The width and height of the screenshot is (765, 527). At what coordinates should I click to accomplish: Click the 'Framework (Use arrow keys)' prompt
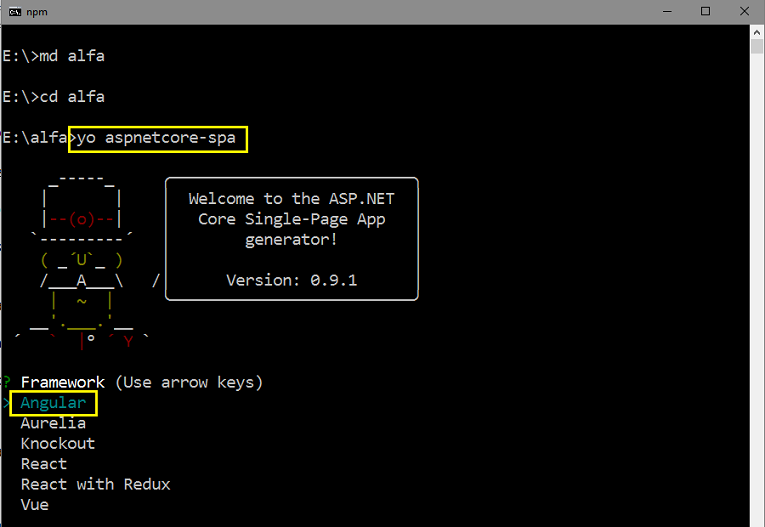click(x=141, y=383)
